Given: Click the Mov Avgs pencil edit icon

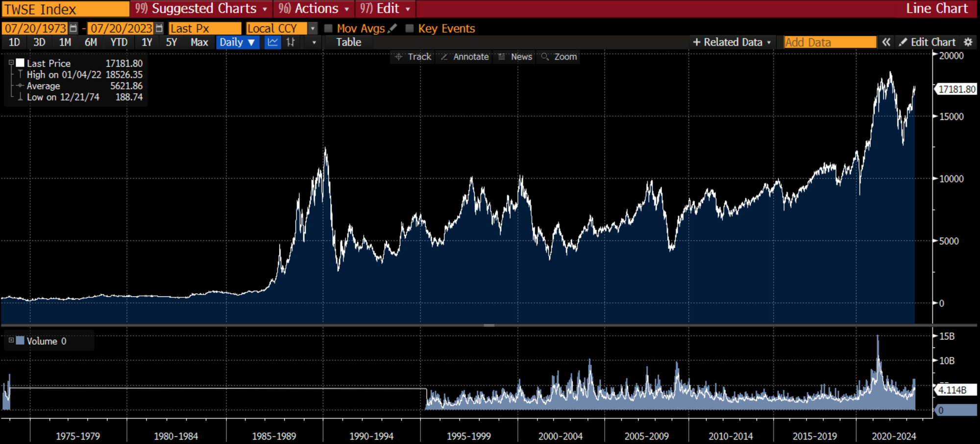Looking at the screenshot, I should tap(392, 28).
